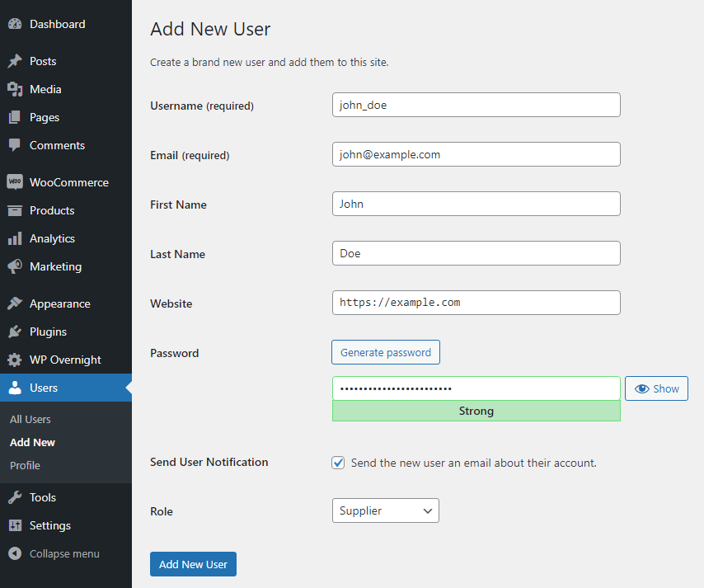This screenshot has height=588, width=704.
Task: Click the Products archive box icon
Action: pos(15,210)
